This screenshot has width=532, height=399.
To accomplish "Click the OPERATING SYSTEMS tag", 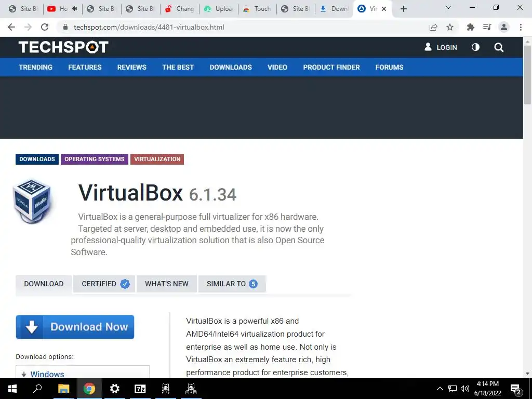I will click(95, 159).
